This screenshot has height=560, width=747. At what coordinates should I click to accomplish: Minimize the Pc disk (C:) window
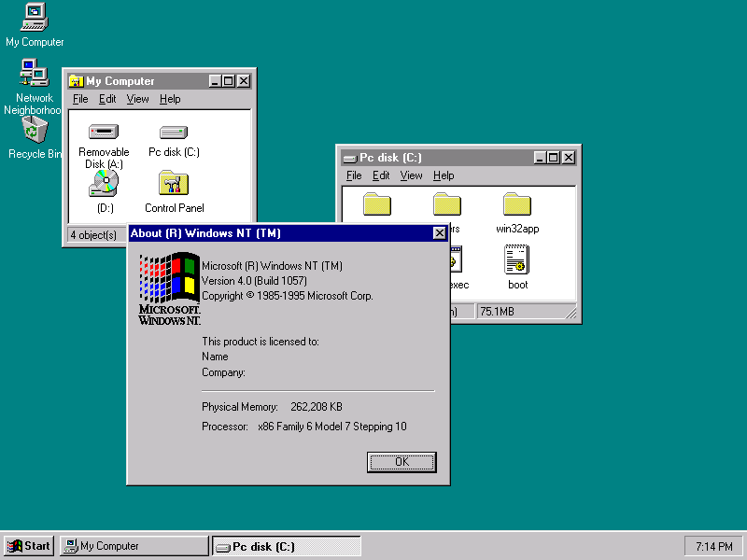pyautogui.click(x=540, y=158)
